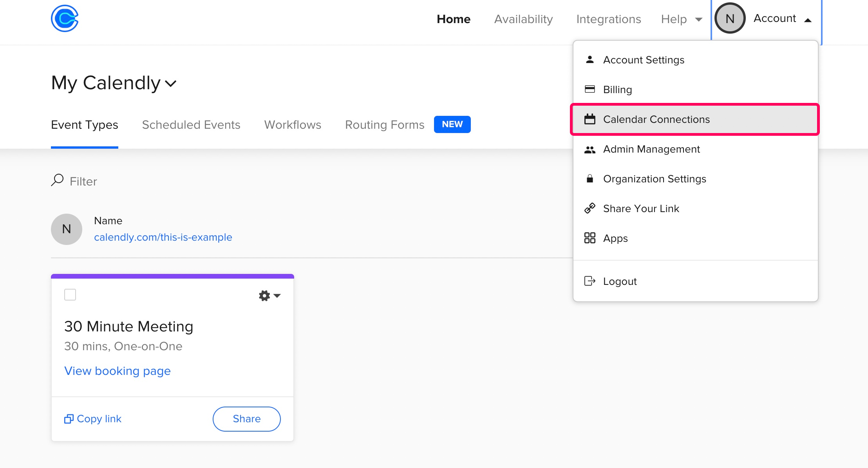Open the gear settings icon on meeting card
This screenshot has height=468, width=868.
click(264, 295)
